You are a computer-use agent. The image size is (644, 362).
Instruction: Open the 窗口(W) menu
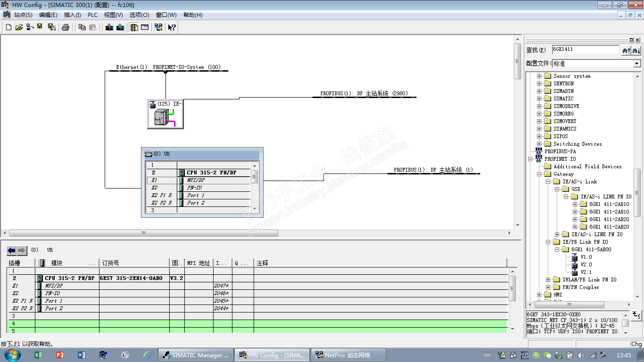click(x=166, y=15)
